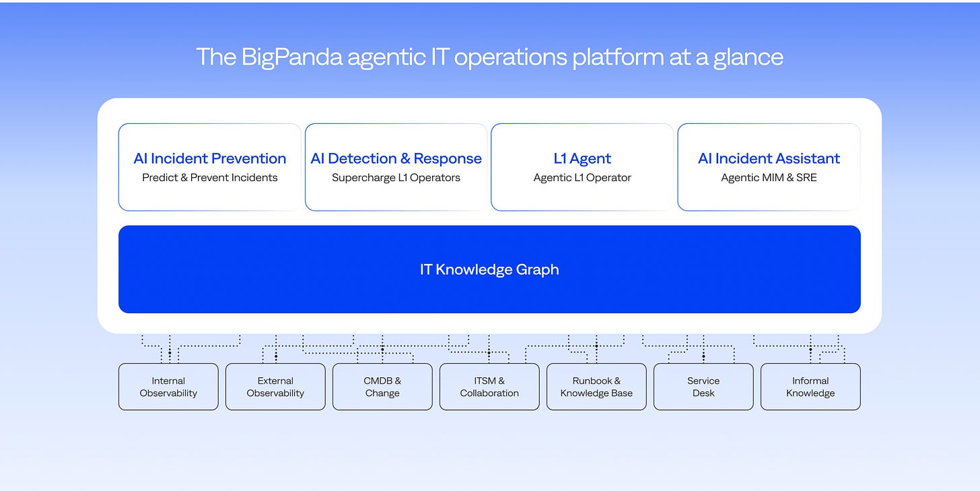
Task: Click the External Observability box
Action: point(275,387)
